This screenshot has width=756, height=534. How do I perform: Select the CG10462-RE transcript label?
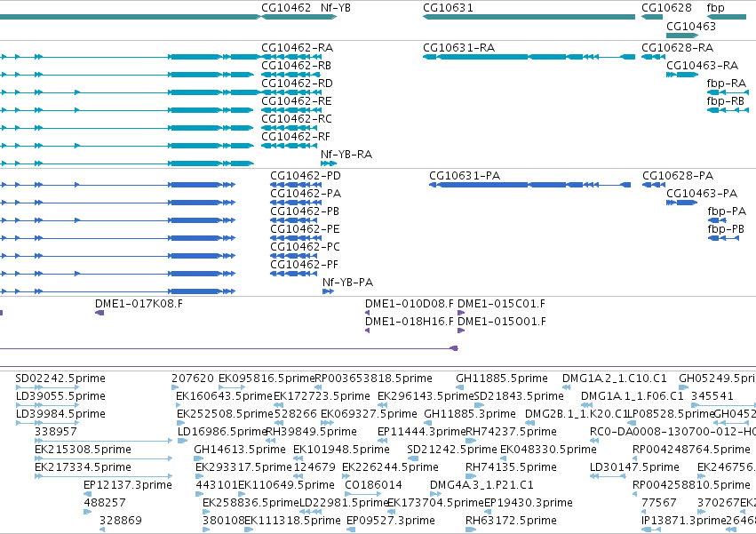[297, 101]
